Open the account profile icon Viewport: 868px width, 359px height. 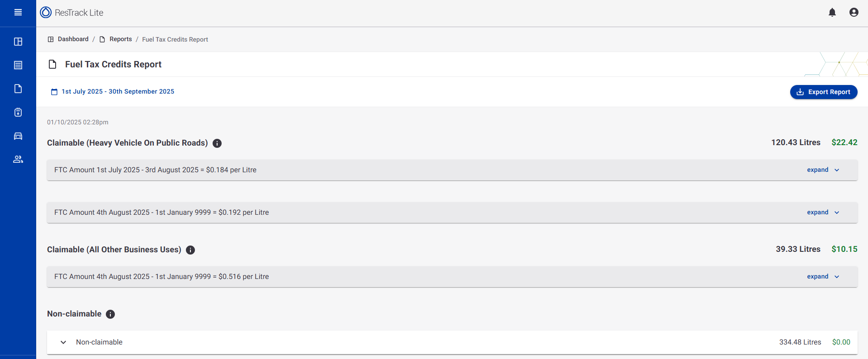click(854, 12)
